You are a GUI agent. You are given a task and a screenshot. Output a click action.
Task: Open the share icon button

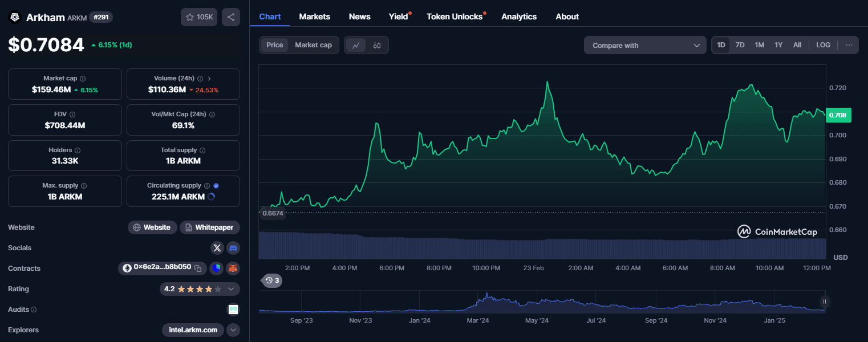[x=230, y=17]
